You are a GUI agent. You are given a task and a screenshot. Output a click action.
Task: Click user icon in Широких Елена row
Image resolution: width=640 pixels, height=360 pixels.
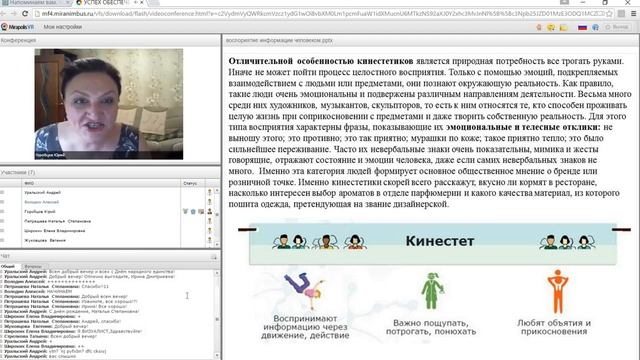[210, 231]
